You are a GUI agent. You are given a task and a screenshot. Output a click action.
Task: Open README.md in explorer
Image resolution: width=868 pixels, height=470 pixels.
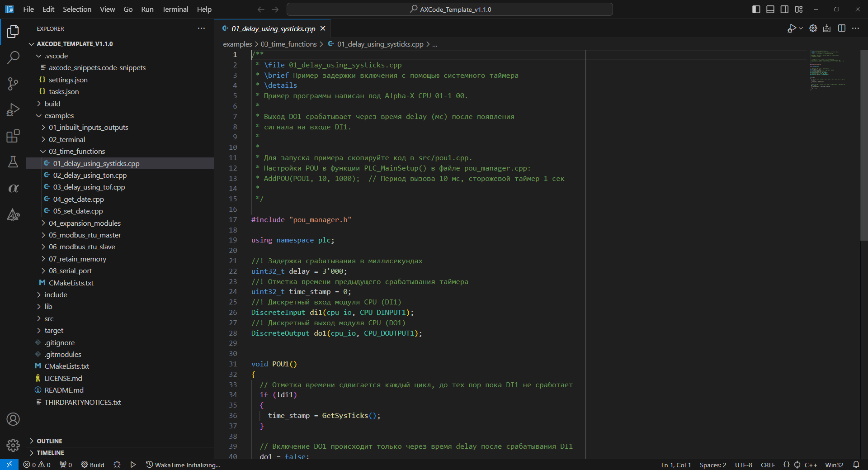point(120,390)
